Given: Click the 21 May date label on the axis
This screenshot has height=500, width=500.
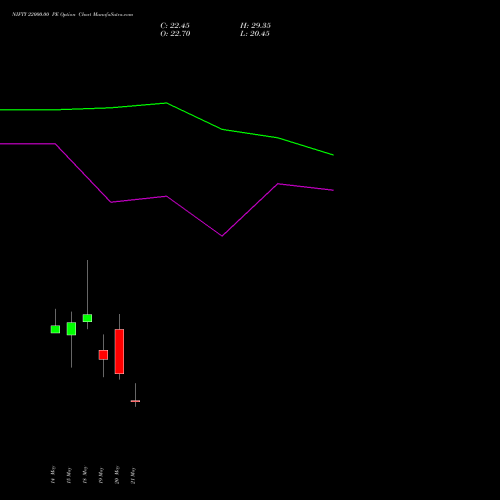Looking at the screenshot, I should 133,475.
